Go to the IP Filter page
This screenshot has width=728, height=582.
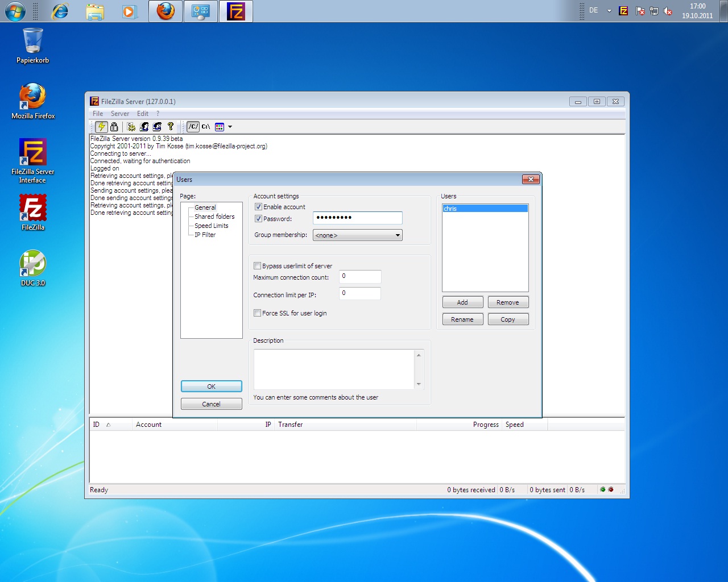coord(205,235)
